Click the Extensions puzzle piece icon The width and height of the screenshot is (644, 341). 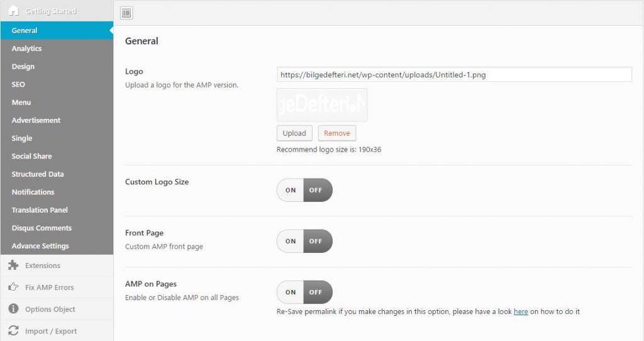13,266
